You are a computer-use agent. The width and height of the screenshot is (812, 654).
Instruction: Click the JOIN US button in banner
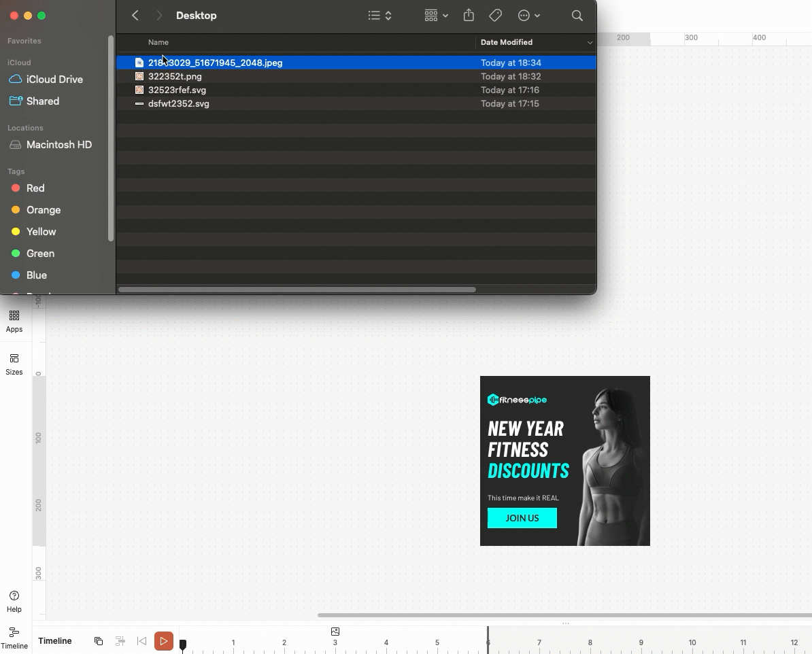pos(522,518)
